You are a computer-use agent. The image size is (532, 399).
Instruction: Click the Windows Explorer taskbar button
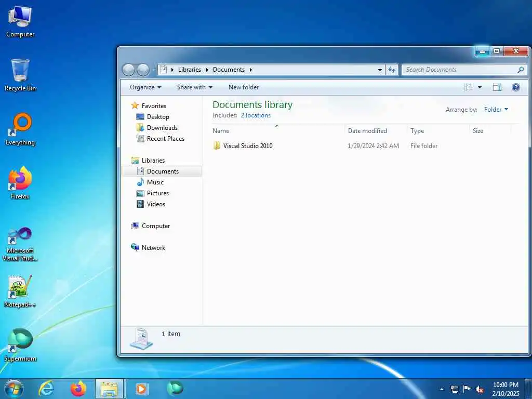point(110,389)
